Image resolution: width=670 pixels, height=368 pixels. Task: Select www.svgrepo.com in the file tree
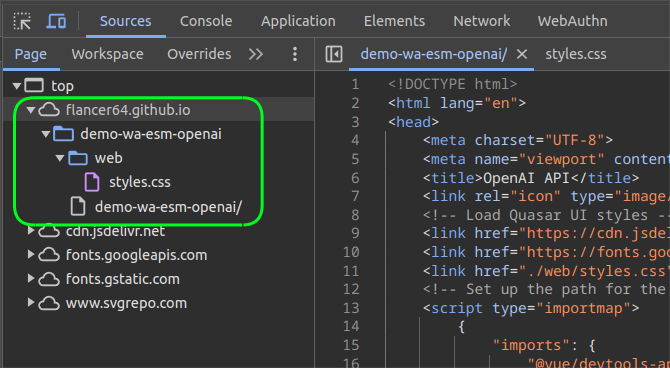pos(126,303)
